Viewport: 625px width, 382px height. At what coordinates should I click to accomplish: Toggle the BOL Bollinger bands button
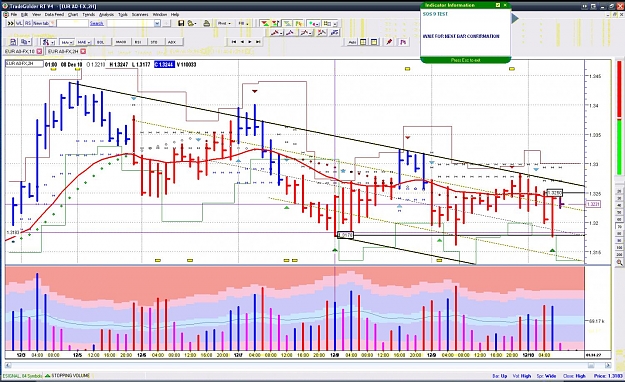pyautogui.click(x=101, y=42)
